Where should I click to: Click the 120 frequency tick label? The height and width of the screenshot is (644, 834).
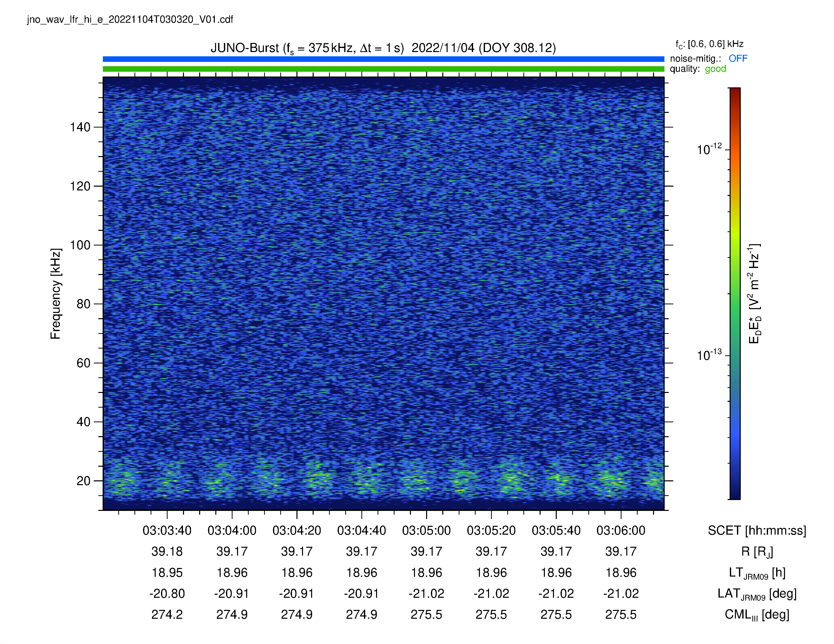[x=80, y=186]
